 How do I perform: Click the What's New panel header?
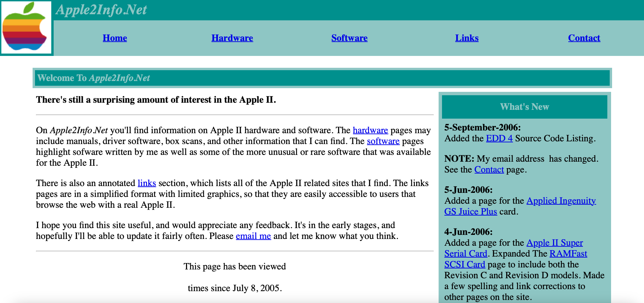click(524, 107)
